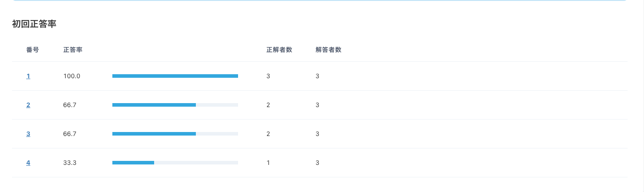Click the 66.7 progress bar in row 2

(175, 105)
